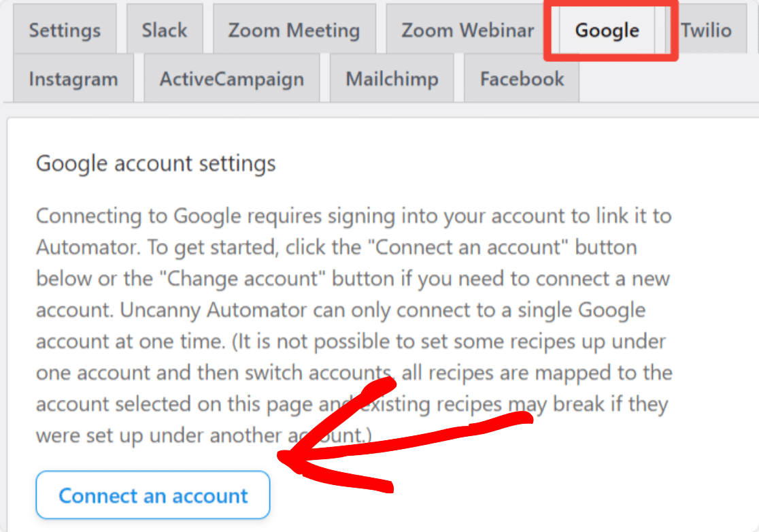Open the Settings tab
The width and height of the screenshot is (759, 532).
click(65, 30)
